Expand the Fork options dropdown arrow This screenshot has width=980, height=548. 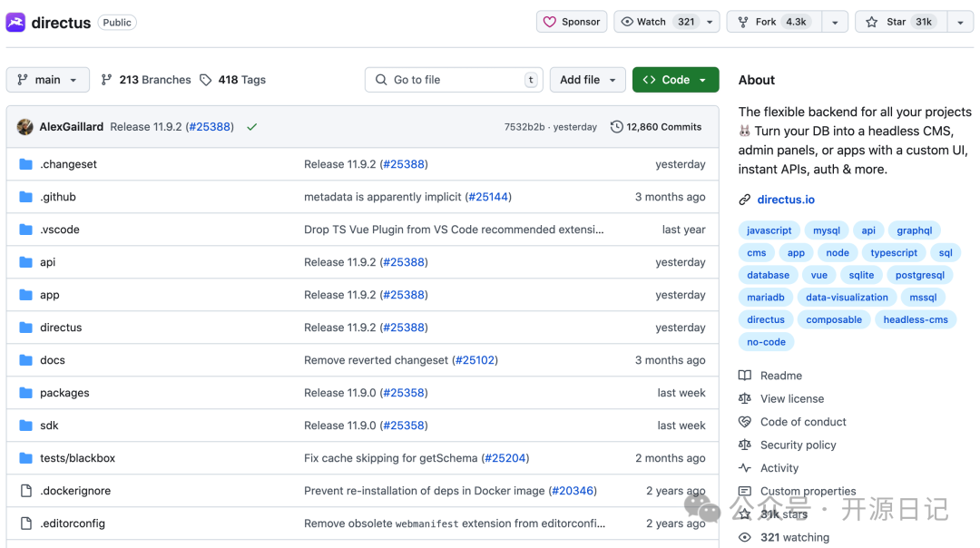[x=835, y=22]
